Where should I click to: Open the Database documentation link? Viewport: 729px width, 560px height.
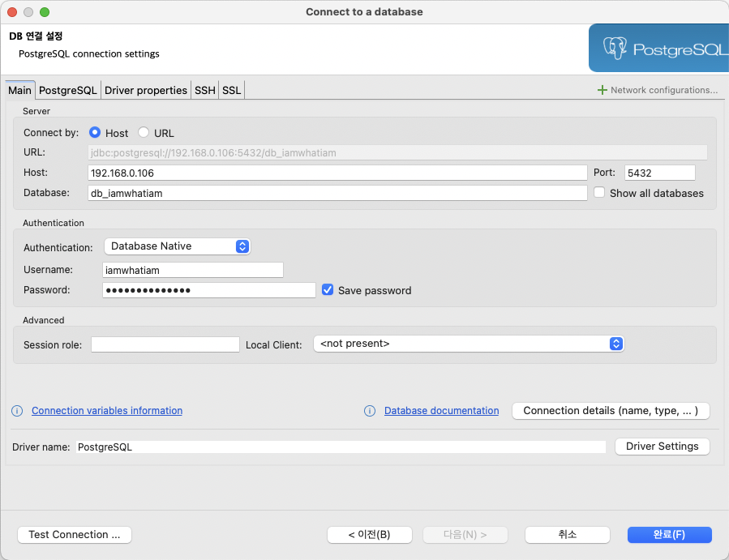pyautogui.click(x=442, y=411)
